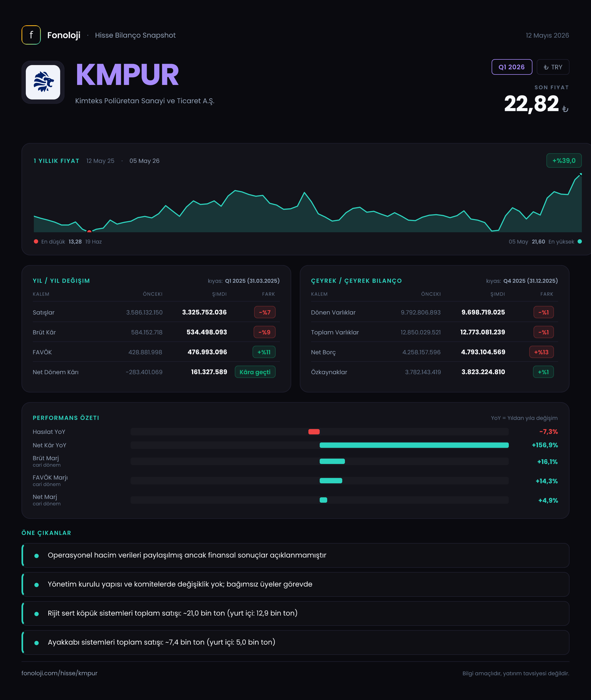Click the Net Dönem Kârı value 161.327.589
This screenshot has height=700, width=591.
209,372
